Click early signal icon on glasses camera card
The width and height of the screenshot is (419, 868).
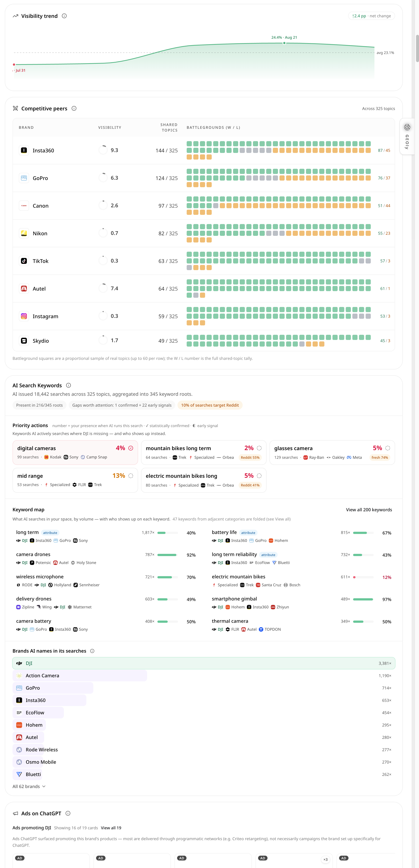pyautogui.click(x=388, y=448)
